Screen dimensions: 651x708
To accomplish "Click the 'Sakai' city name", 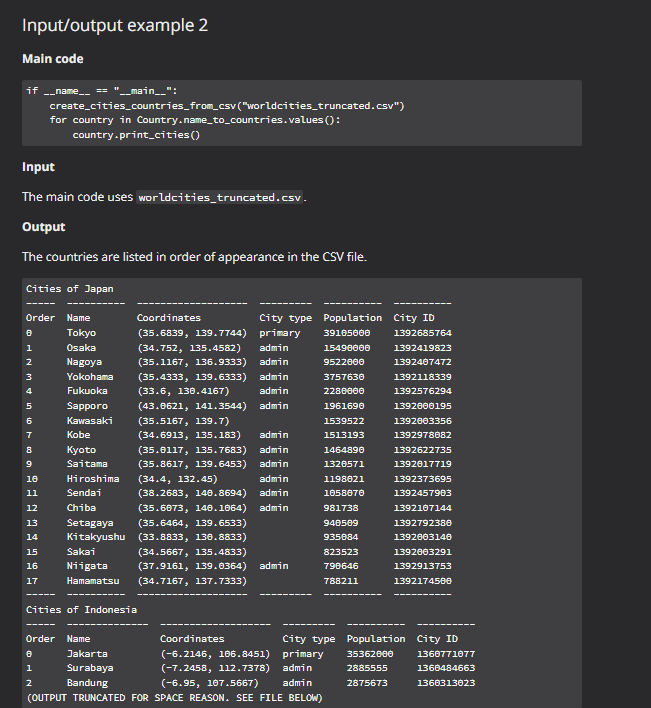I will pyautogui.click(x=81, y=551).
